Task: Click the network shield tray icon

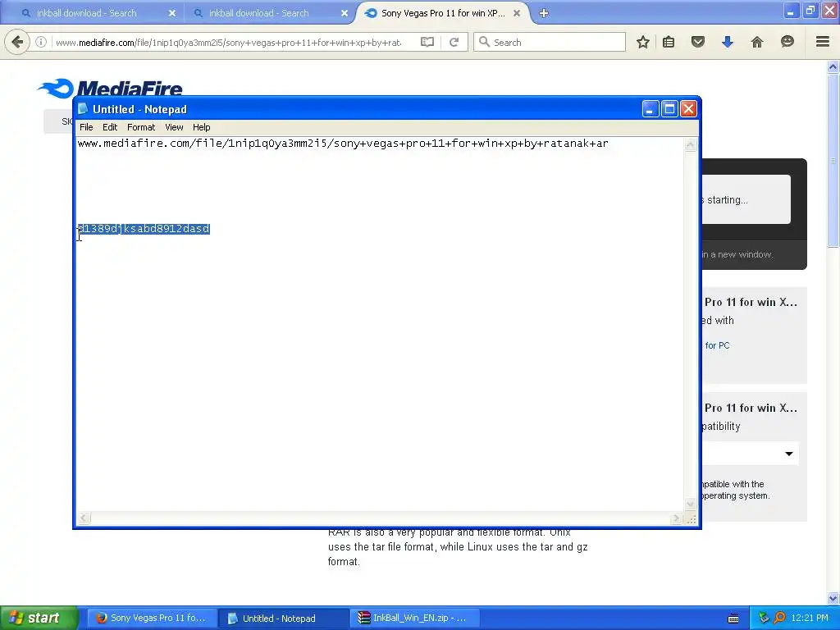Action: coord(764,618)
